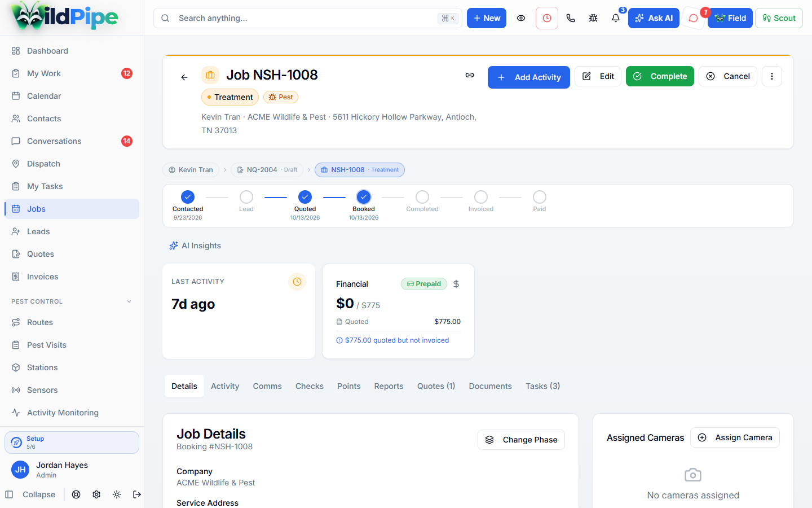Focus the Search anything field

[308, 18]
